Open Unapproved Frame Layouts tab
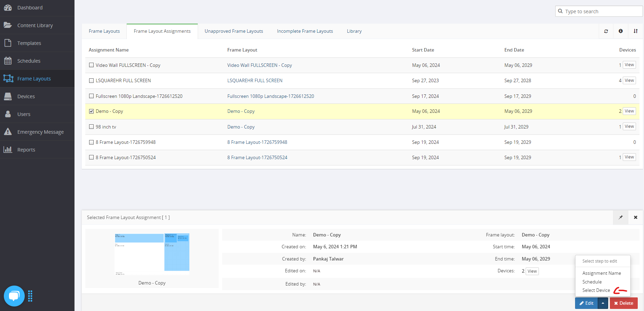The width and height of the screenshot is (644, 311). click(234, 31)
